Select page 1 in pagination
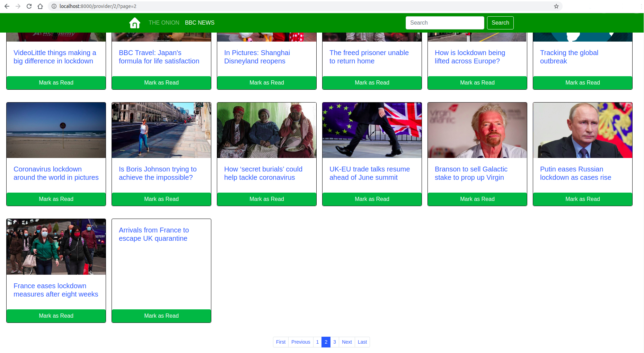 [x=317, y=342]
